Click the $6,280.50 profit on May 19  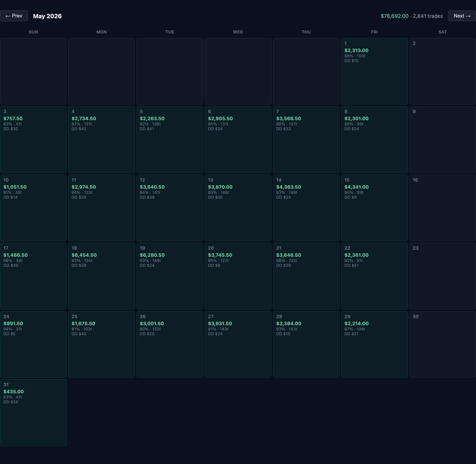(x=152, y=255)
